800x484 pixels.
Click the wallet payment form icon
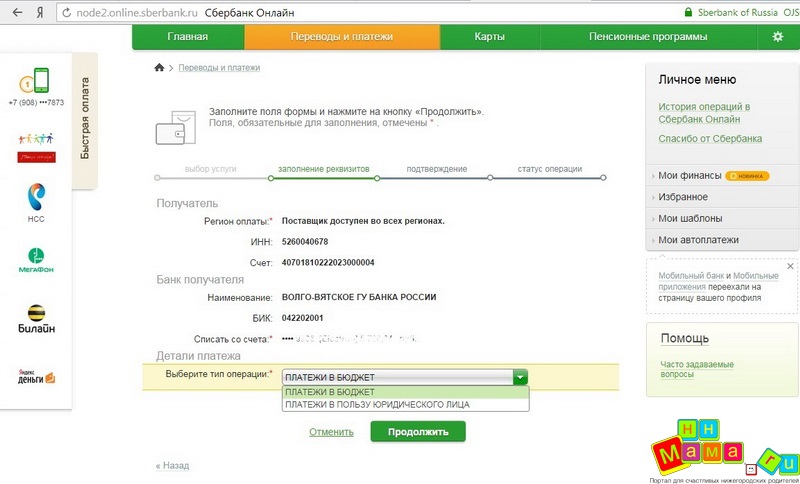tap(176, 128)
